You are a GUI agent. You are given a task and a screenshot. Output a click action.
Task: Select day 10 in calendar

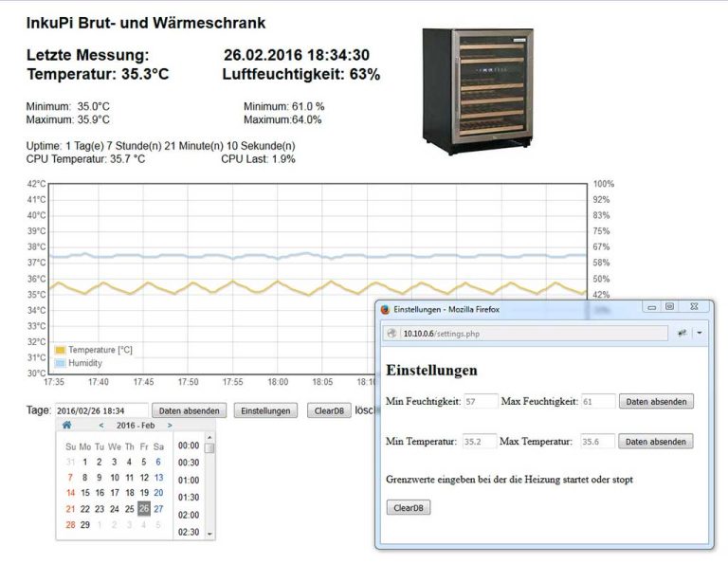(x=115, y=478)
